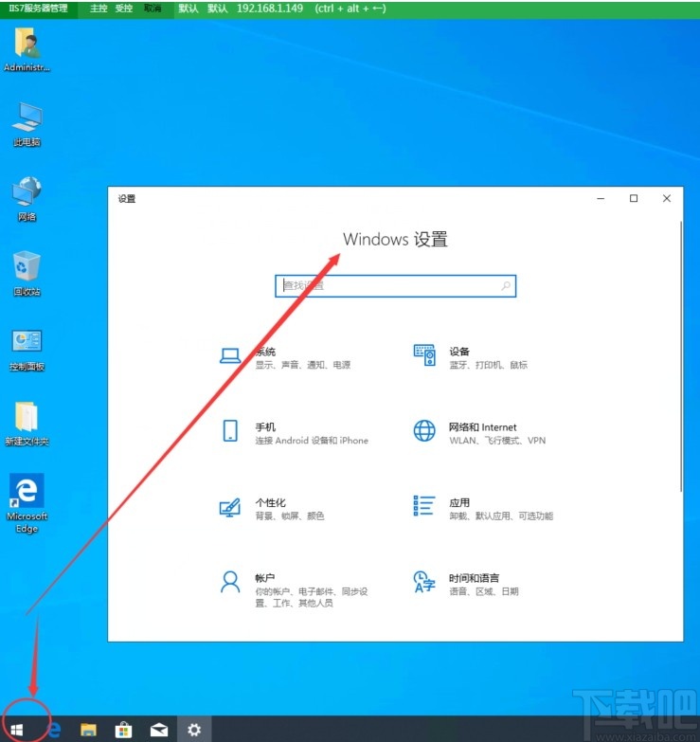Focus the 查找设置 search input field

coord(395,286)
